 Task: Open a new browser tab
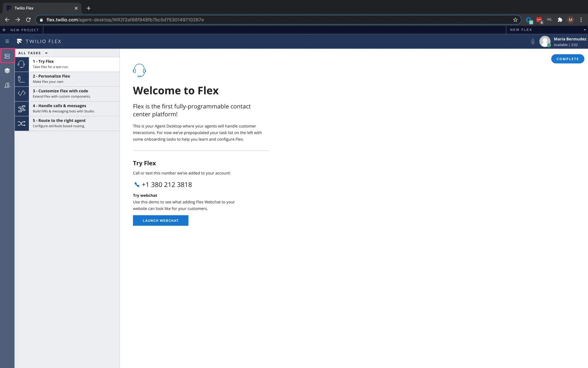point(89,8)
